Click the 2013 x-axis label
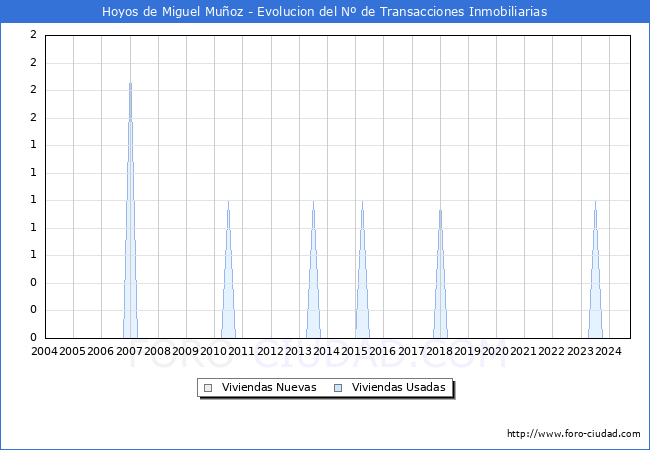Viewport: 650px width, 450px height. click(298, 351)
